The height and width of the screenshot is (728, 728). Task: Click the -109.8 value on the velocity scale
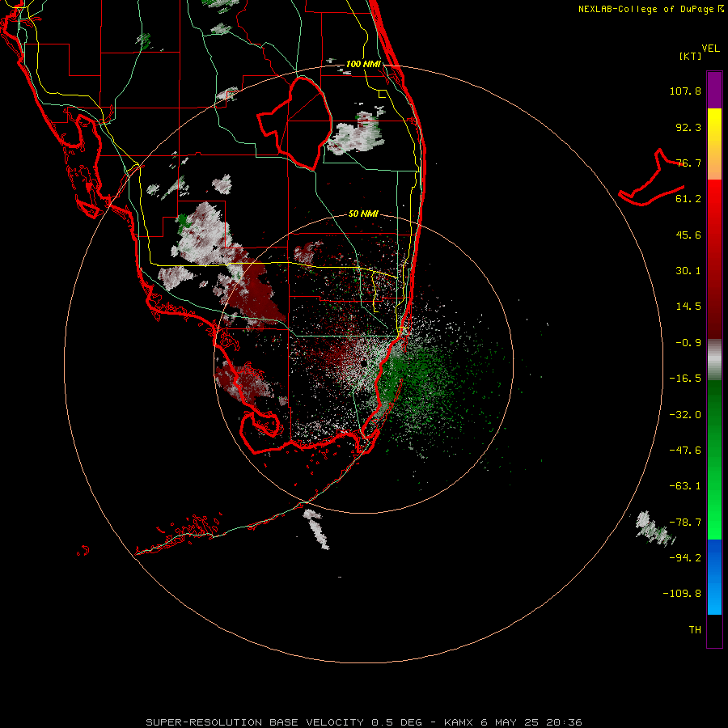click(682, 594)
